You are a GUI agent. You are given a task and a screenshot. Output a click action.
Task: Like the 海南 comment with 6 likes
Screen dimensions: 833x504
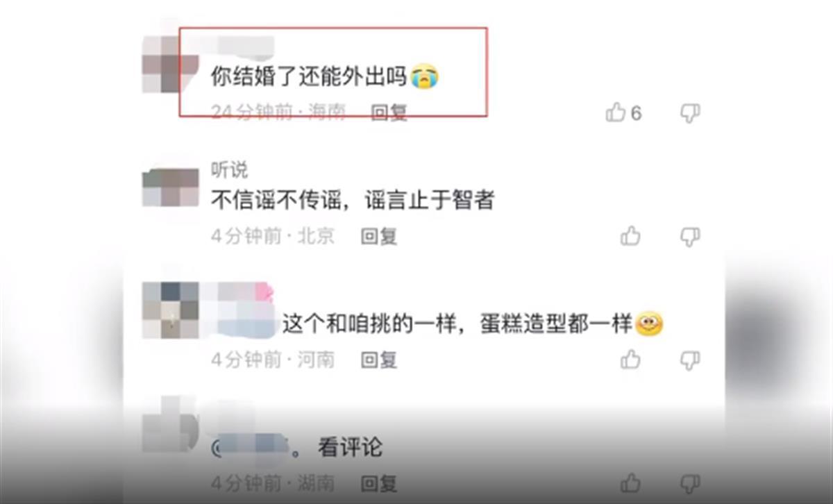[616, 112]
